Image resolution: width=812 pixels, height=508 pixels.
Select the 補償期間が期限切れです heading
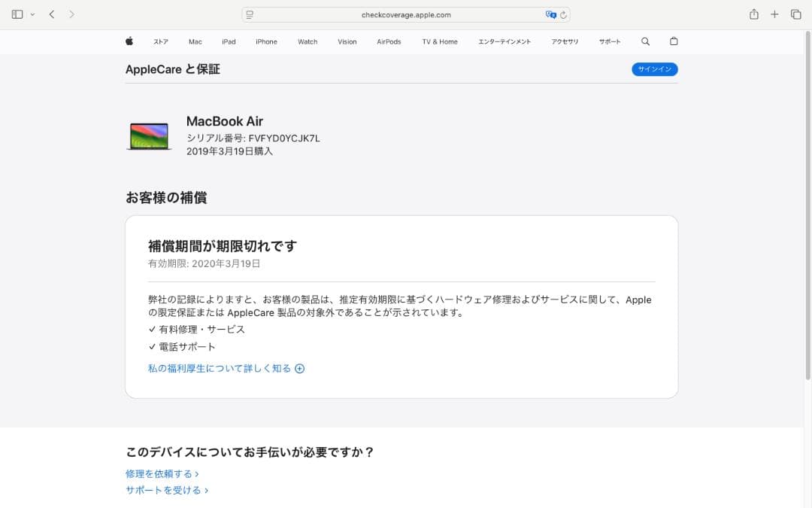[x=223, y=245]
